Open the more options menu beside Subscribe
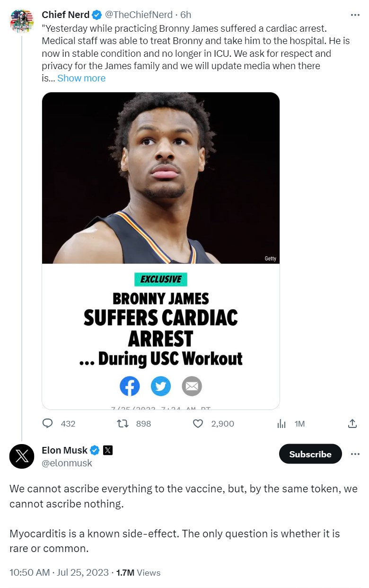369x588 pixels. coord(355,454)
